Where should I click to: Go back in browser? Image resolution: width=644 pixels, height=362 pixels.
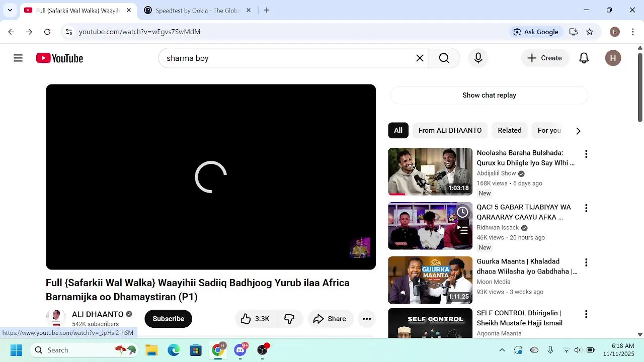click(x=11, y=32)
